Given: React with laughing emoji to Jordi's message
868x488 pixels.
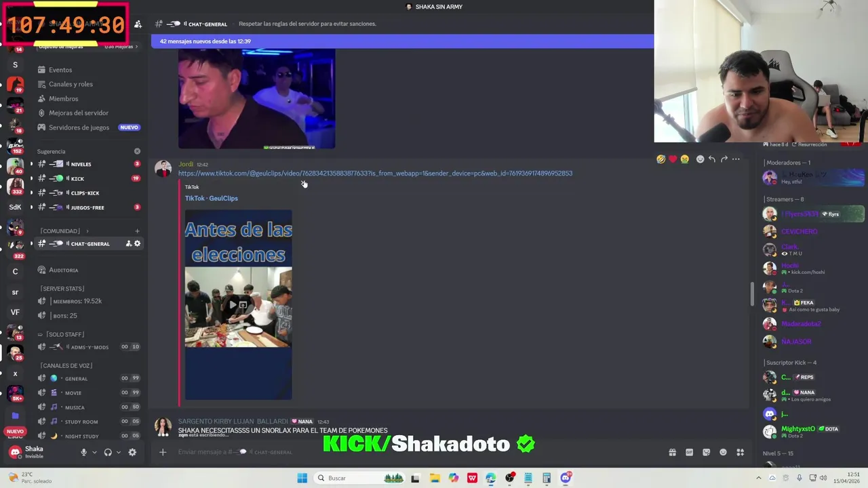Looking at the screenshot, I should pyautogui.click(x=660, y=159).
